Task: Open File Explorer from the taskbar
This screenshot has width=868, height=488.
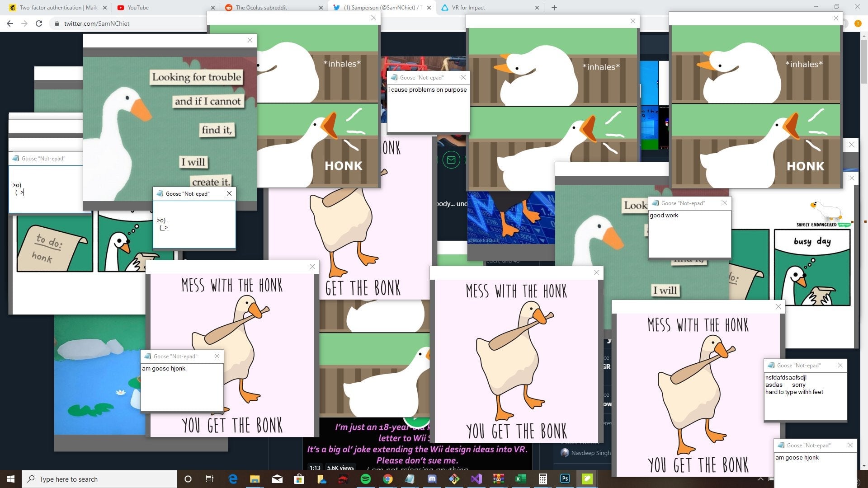Action: pos(254,479)
